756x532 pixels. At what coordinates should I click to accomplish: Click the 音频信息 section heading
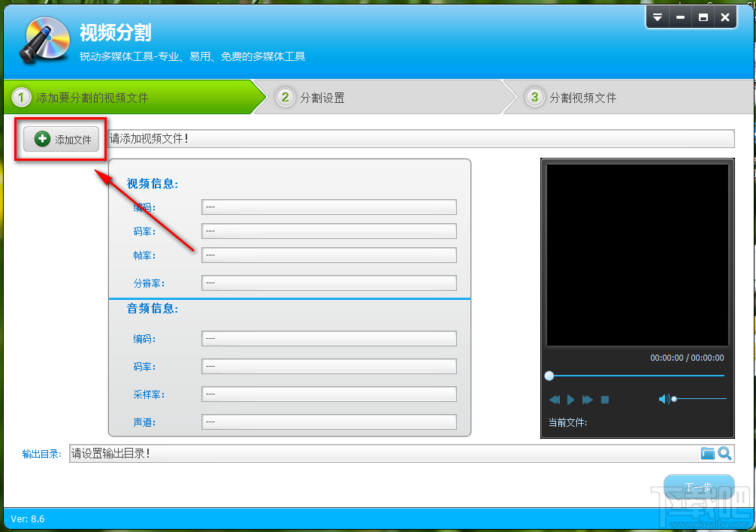tap(153, 308)
